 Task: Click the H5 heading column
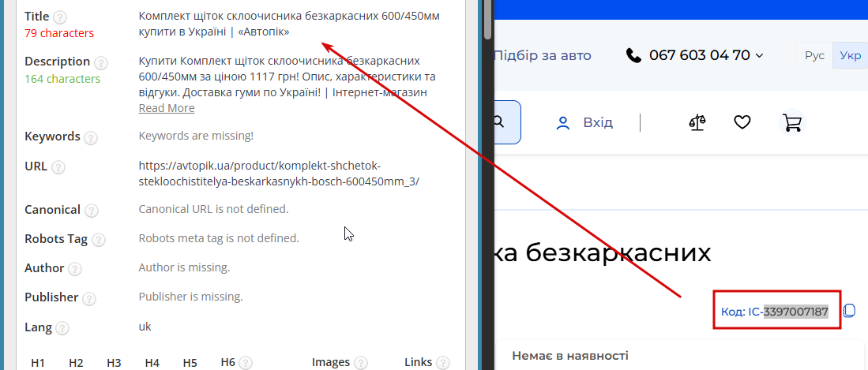coord(190,364)
